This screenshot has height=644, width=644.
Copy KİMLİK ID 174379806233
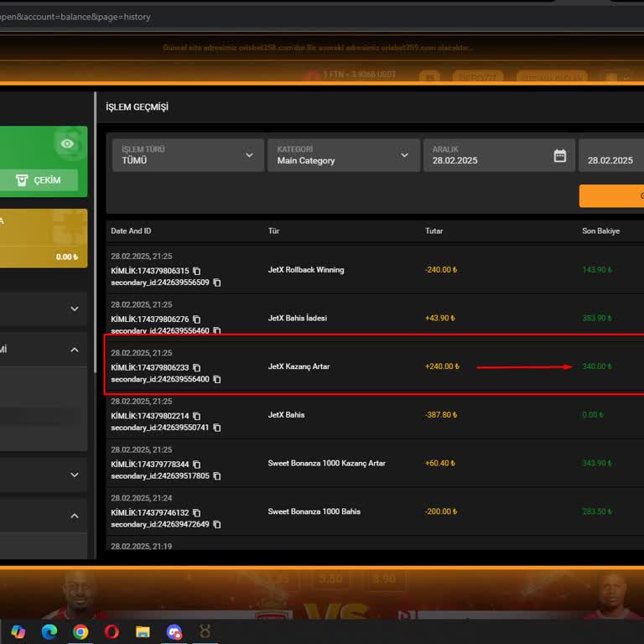pos(197,367)
